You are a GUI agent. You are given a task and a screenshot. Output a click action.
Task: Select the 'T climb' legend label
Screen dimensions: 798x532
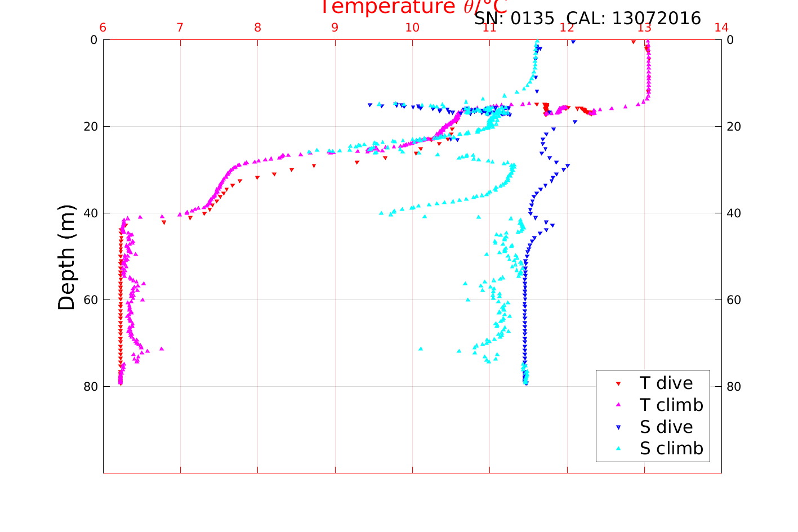[x=671, y=405]
